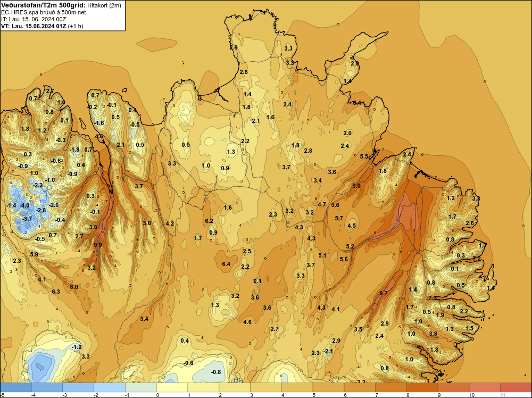532x398 pixels.
Task: Click the 9.7 temperature value
Action: (x=384, y=293)
